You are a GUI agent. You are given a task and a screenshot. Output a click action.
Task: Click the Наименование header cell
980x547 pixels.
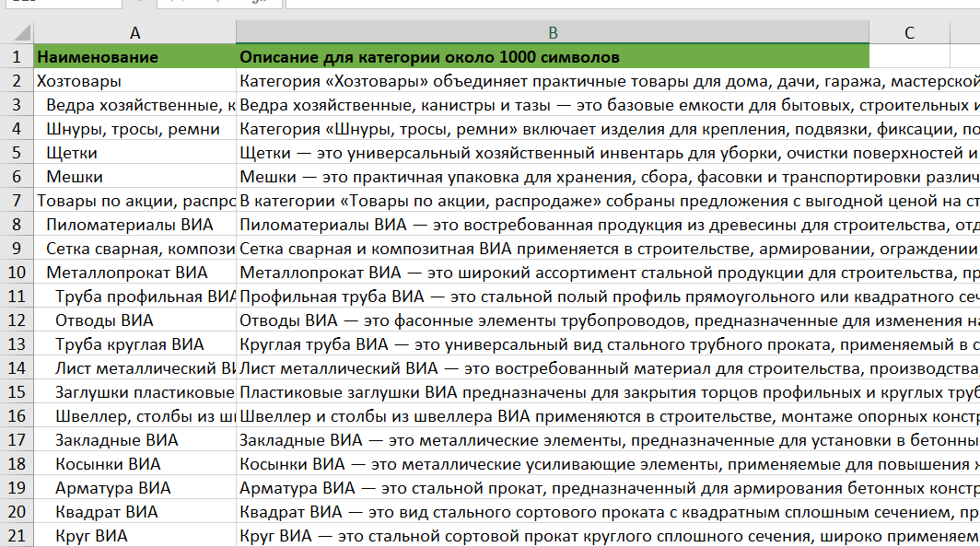[135, 57]
